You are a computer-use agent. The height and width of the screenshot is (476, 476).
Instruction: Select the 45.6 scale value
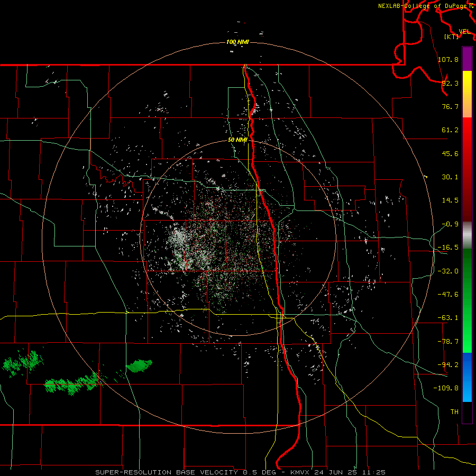[450, 153]
